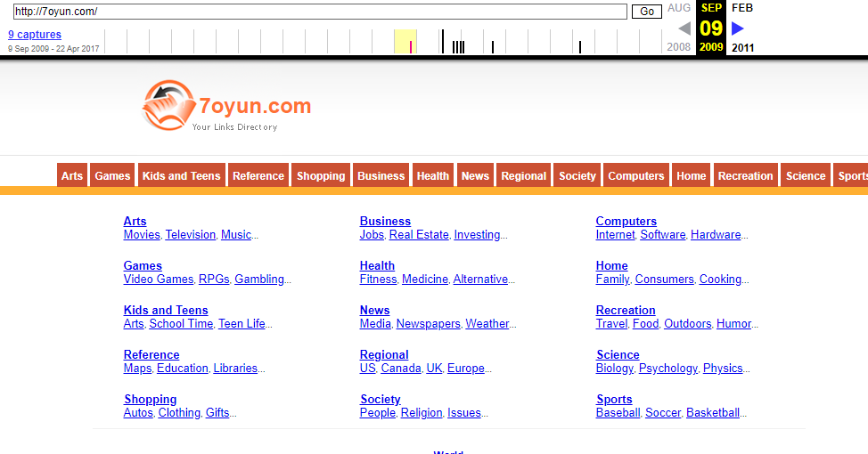Open the Europe link under Regional

click(465, 369)
